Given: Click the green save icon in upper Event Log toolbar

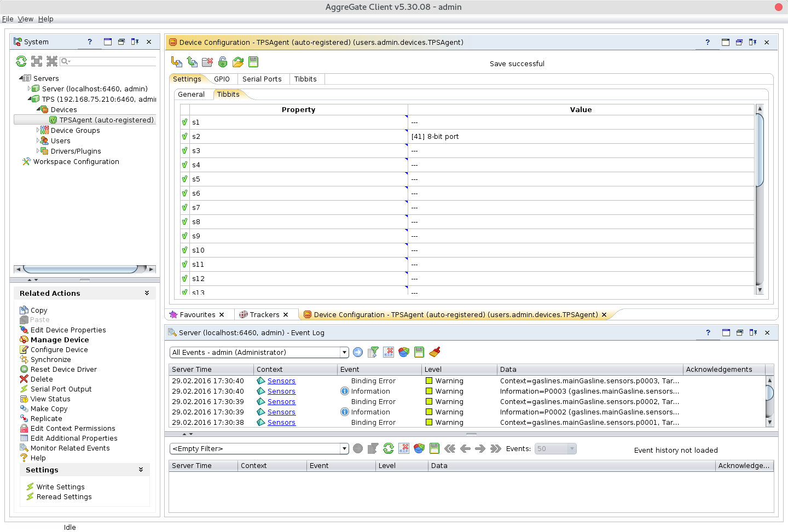Looking at the screenshot, I should 419,352.
